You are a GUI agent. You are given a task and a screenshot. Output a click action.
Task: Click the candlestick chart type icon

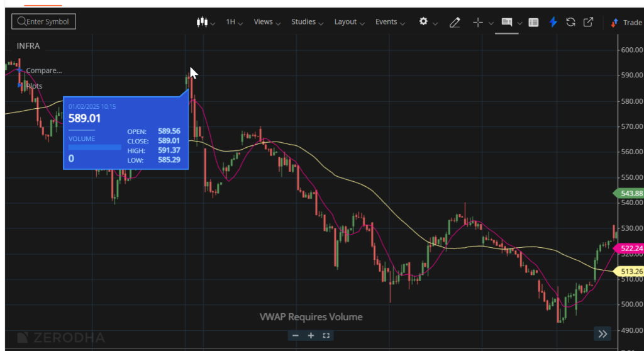202,22
